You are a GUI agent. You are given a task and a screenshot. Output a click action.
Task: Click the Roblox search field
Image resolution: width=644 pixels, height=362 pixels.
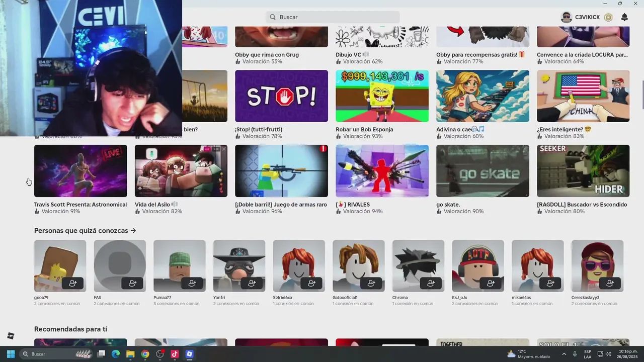[x=333, y=17]
